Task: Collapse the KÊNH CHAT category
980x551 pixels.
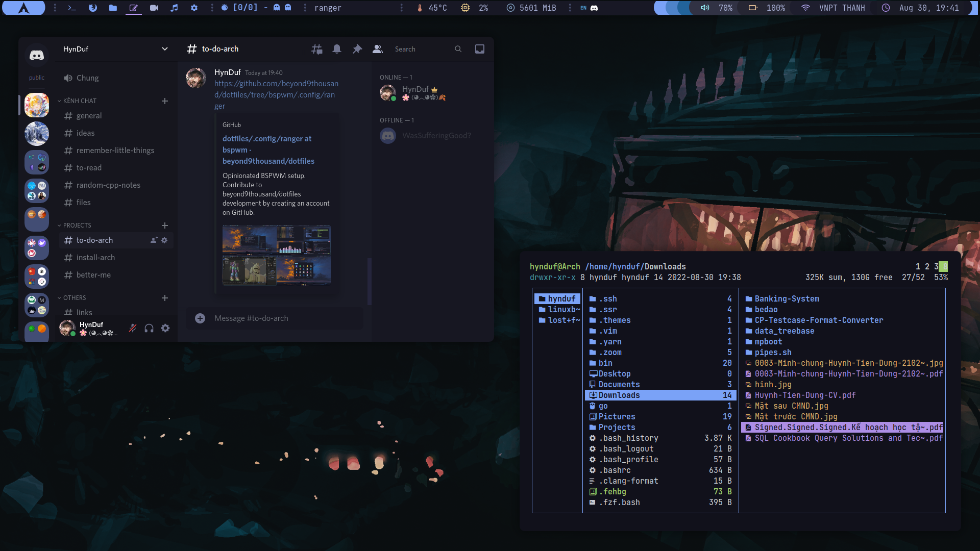Action: click(80, 101)
